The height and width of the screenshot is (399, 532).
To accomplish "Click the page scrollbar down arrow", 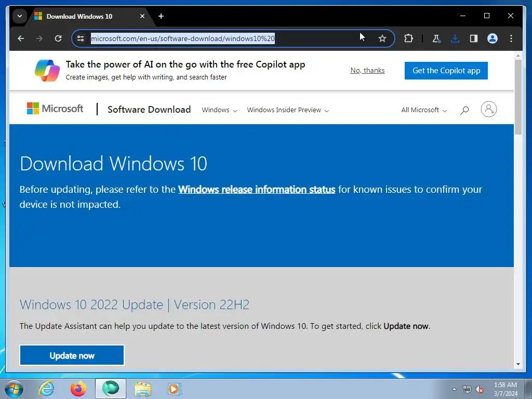I will (x=518, y=364).
